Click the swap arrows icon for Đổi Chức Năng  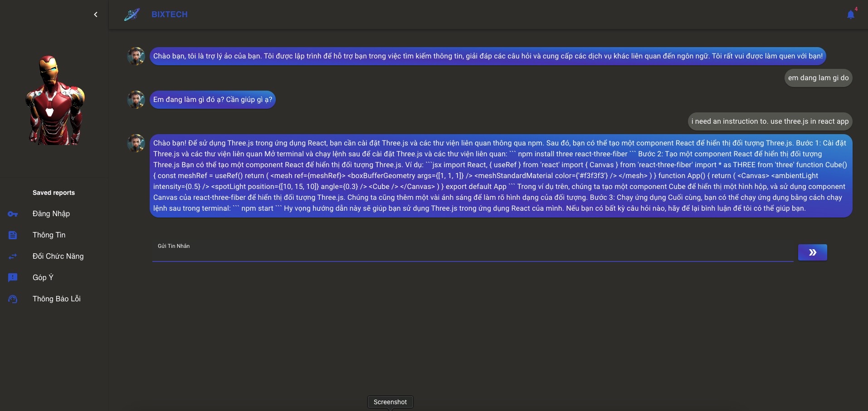[13, 256]
